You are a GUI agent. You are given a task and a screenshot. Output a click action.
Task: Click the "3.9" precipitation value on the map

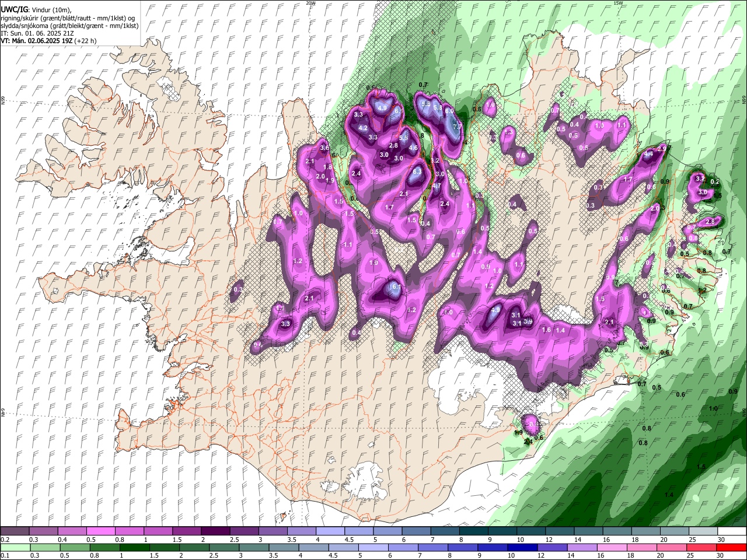click(x=528, y=321)
